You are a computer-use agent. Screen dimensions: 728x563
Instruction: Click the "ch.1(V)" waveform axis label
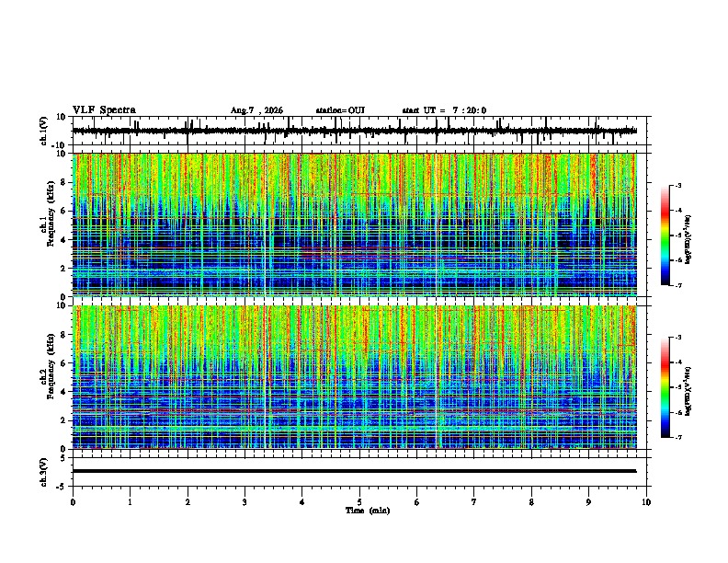44,131
